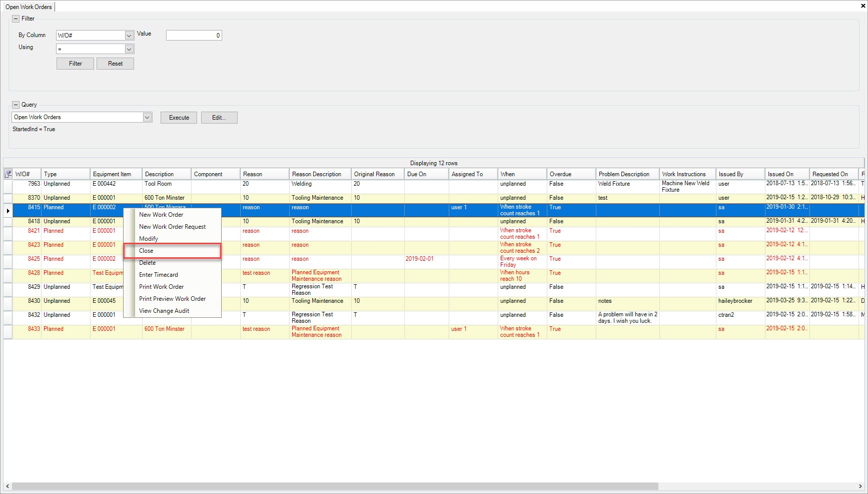Click the current row indicator arrow
The width and height of the screenshot is (868, 494).
click(8, 211)
